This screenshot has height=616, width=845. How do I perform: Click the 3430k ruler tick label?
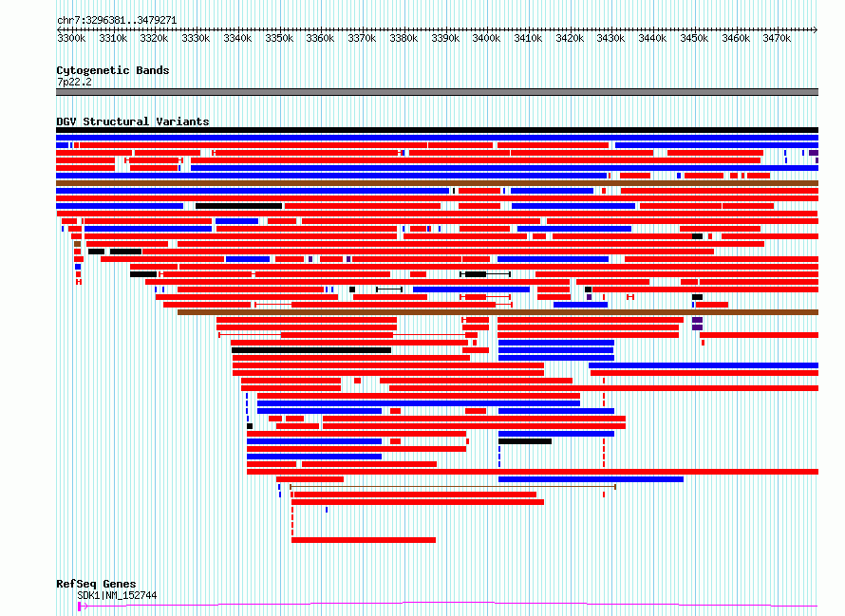click(x=610, y=38)
